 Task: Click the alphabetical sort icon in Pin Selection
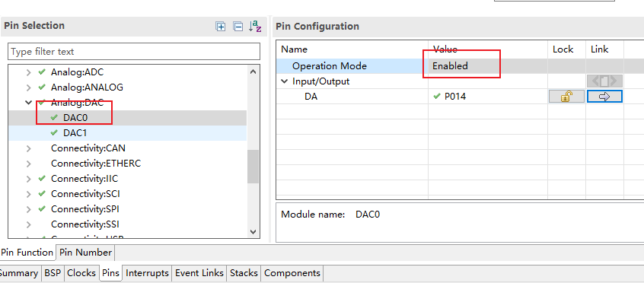255,27
